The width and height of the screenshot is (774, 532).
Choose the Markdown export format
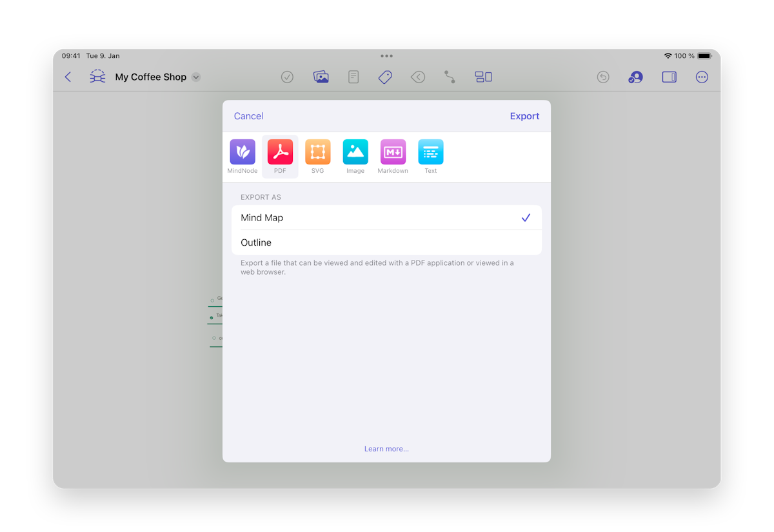click(393, 157)
